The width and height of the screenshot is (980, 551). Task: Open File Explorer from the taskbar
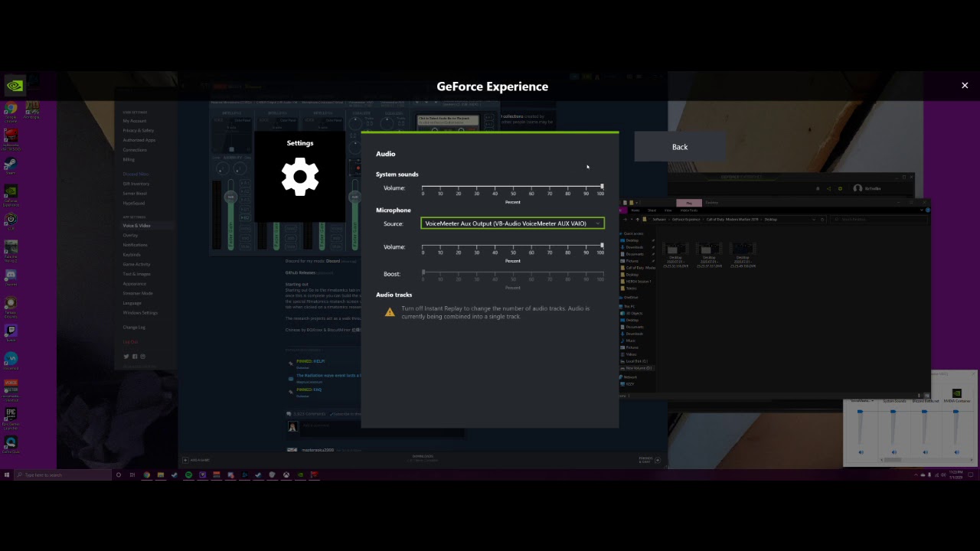tap(161, 475)
